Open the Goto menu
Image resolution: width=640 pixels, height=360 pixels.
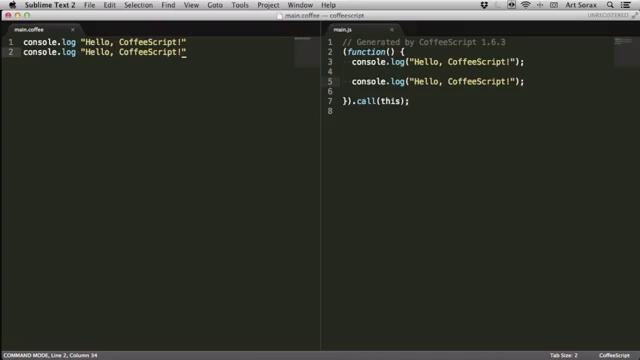pyautogui.click(x=215, y=5)
